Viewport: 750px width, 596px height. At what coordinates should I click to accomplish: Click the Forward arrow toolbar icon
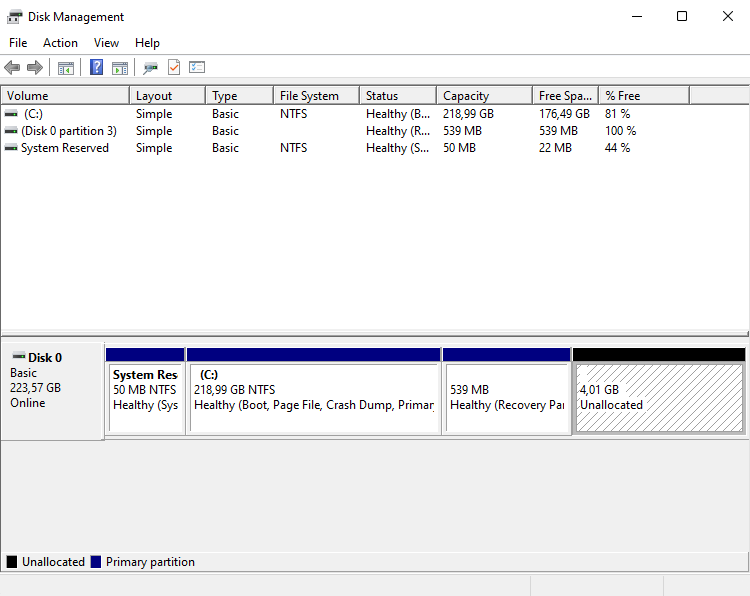pyautogui.click(x=35, y=68)
